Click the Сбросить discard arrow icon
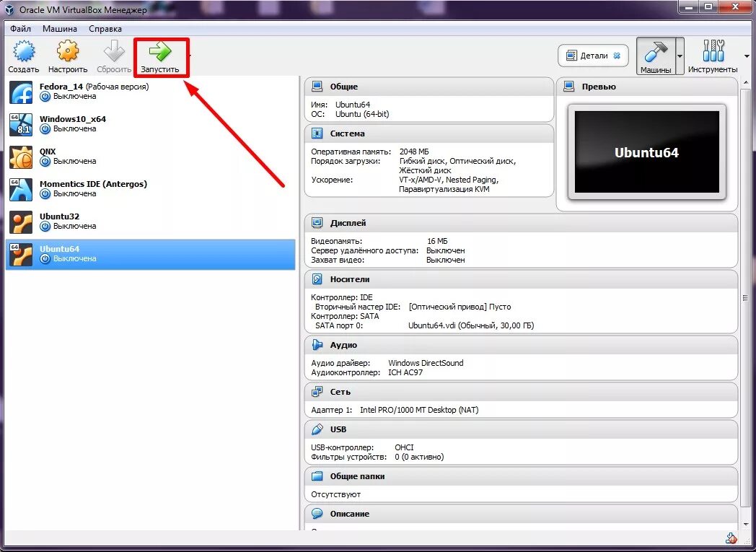This screenshot has height=552, width=756. pyautogui.click(x=114, y=51)
